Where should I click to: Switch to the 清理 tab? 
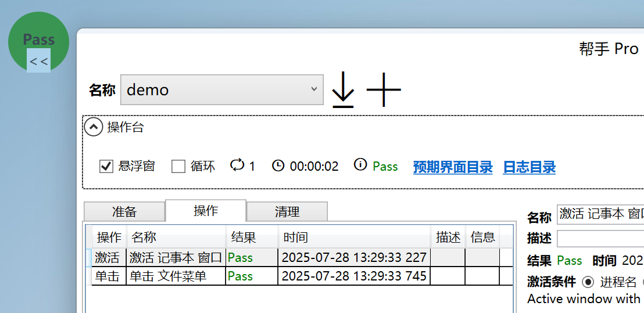pyautogui.click(x=287, y=211)
